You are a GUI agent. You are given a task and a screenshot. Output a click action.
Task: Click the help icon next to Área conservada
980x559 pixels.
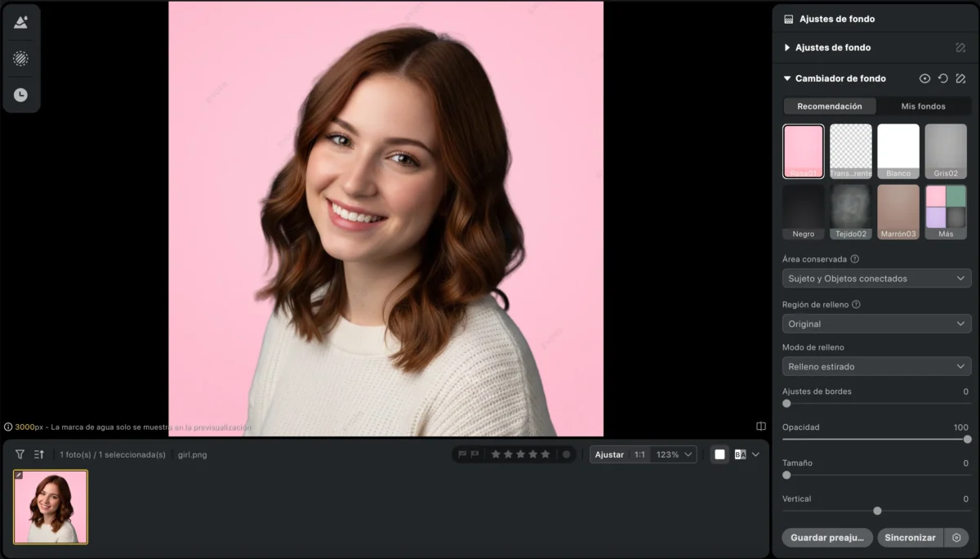click(855, 259)
